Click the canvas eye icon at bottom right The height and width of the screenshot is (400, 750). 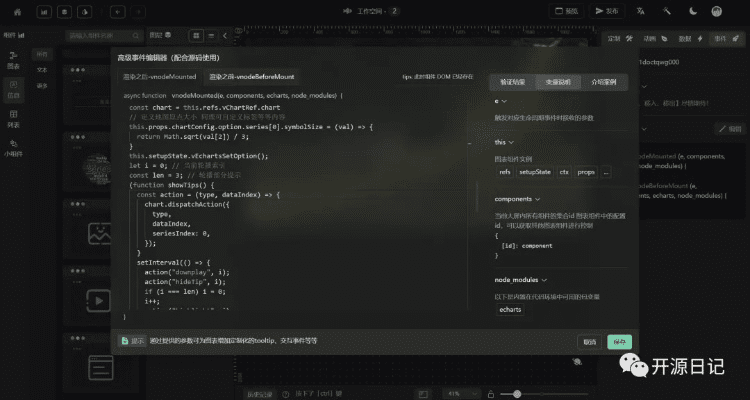(577, 362)
